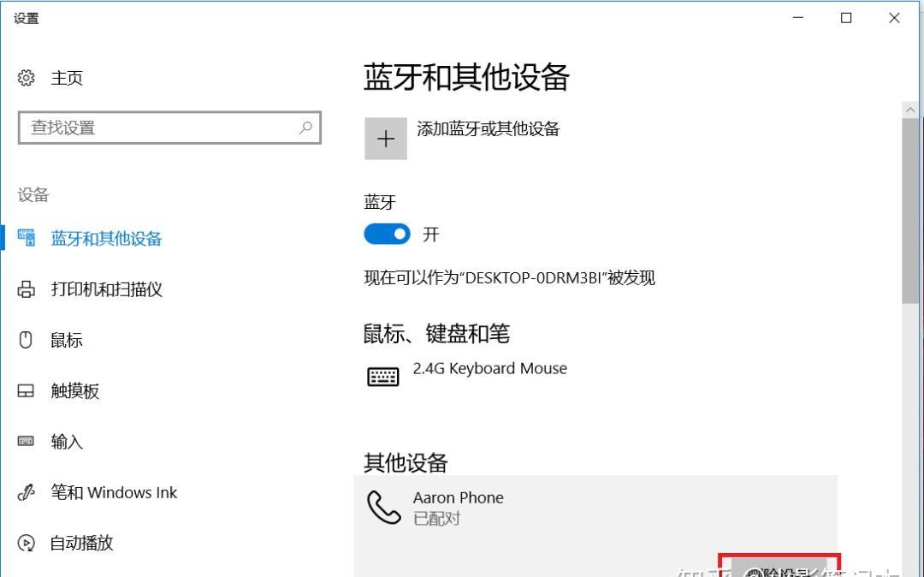Click the keyboard device icon
This screenshot has width=924, height=577.
point(383,376)
